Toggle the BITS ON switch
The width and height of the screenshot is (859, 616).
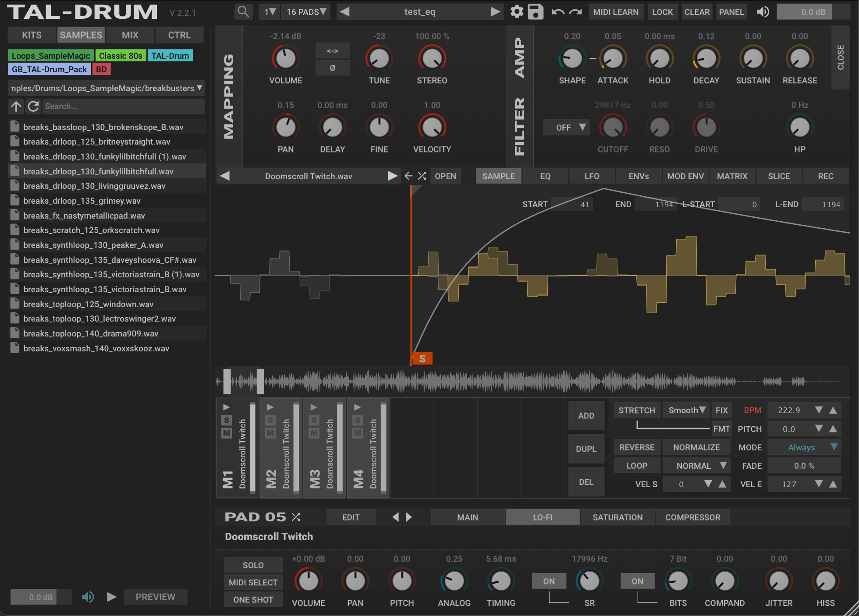click(637, 581)
